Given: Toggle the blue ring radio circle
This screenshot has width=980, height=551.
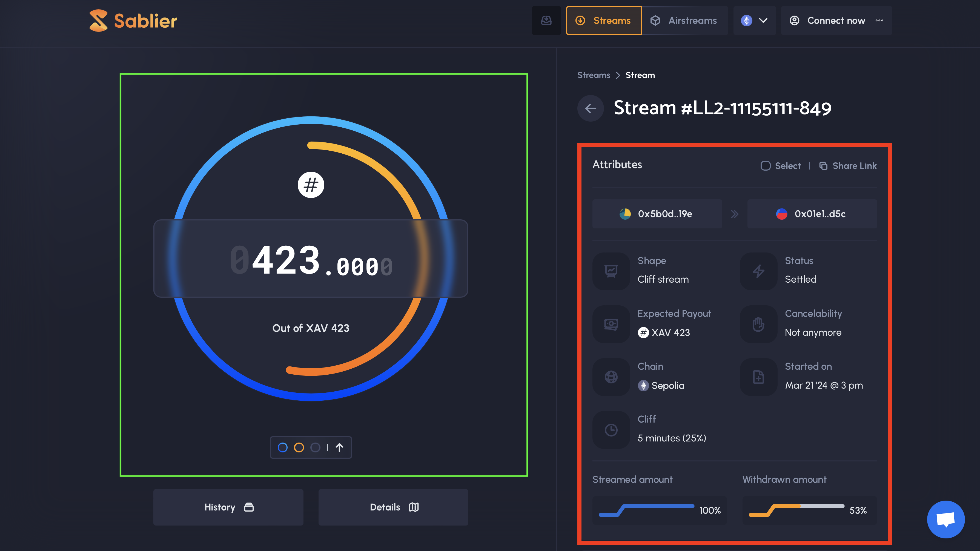Looking at the screenshot, I should [x=283, y=447].
